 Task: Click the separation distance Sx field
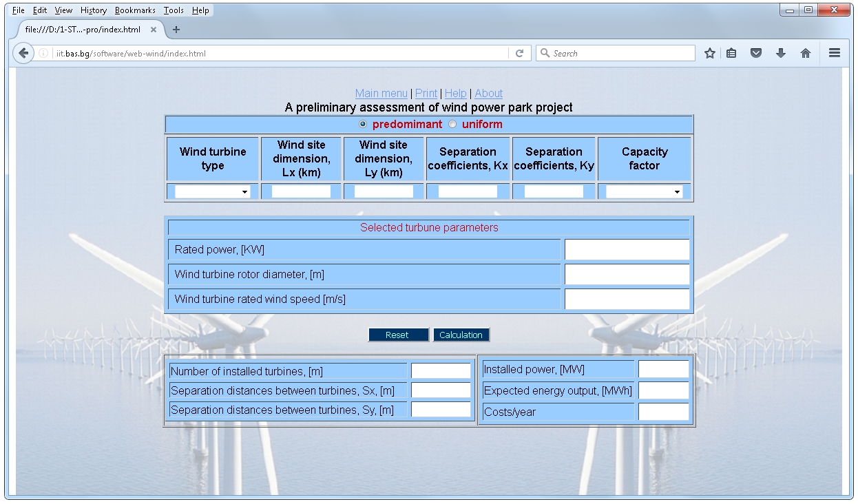click(x=441, y=390)
